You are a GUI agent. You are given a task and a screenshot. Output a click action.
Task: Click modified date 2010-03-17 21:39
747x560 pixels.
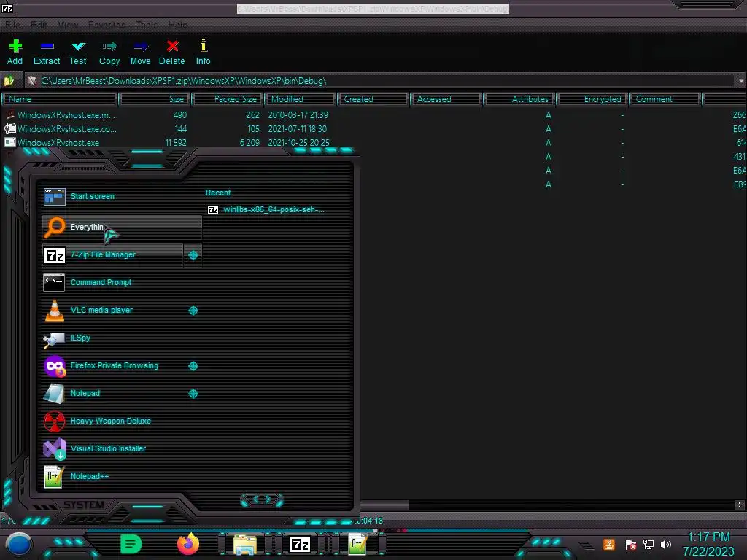tap(298, 115)
